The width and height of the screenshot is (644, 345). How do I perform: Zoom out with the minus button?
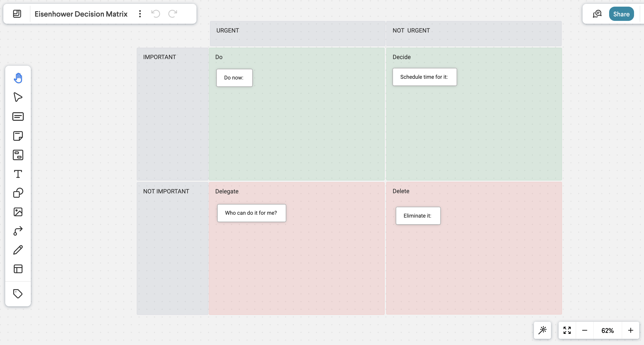click(x=585, y=331)
